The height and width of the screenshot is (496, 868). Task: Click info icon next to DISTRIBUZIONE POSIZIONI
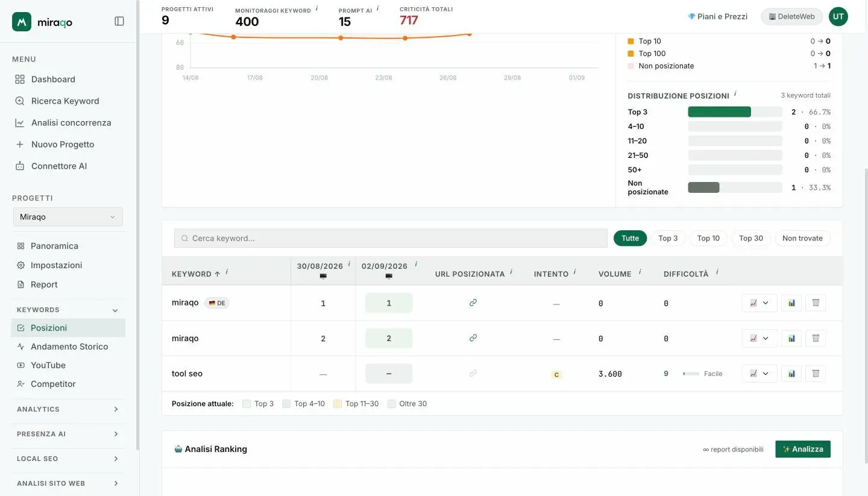click(735, 94)
